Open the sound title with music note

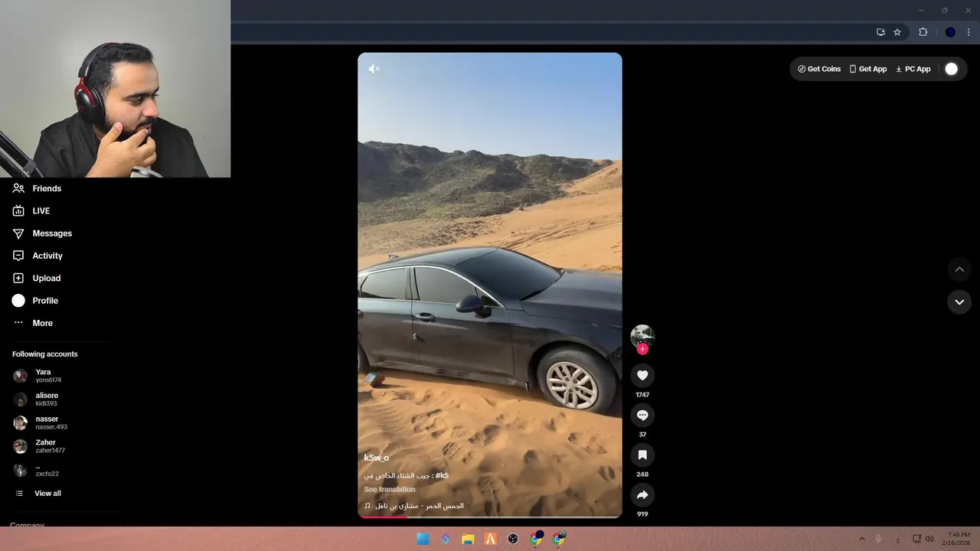[x=414, y=506]
